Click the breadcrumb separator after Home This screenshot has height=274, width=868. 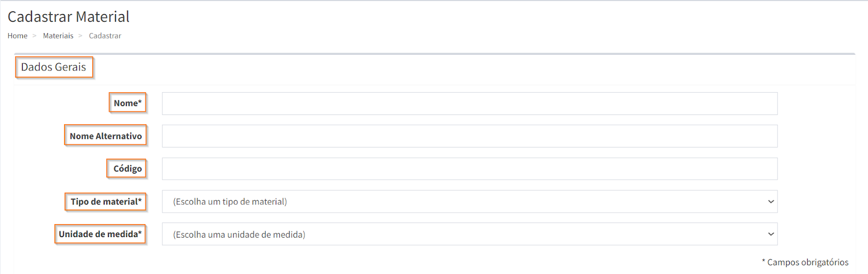(x=35, y=36)
